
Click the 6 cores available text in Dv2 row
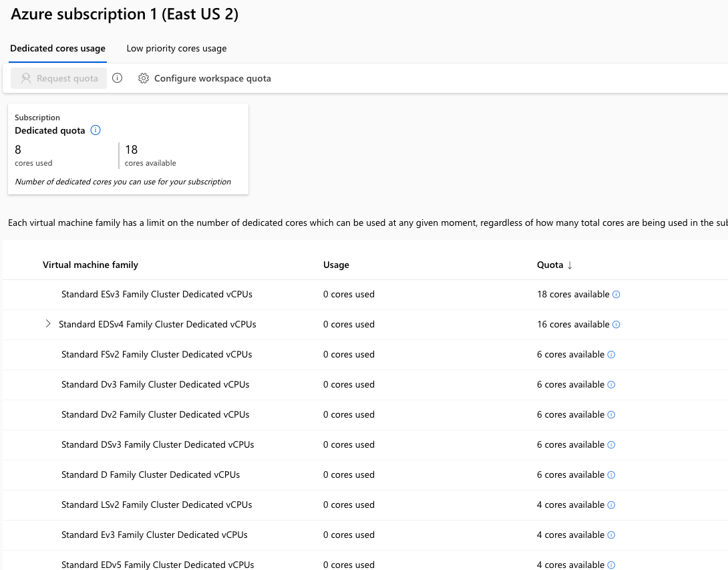(x=570, y=414)
